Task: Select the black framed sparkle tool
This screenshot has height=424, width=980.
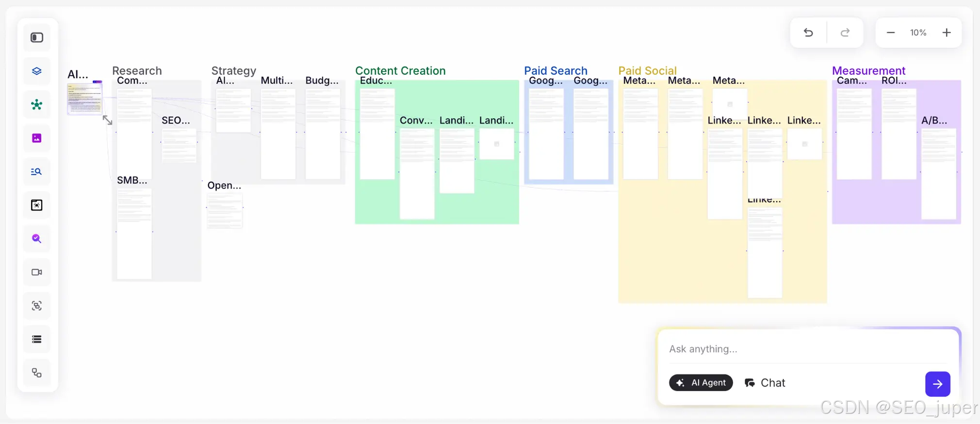Action: coord(37,205)
